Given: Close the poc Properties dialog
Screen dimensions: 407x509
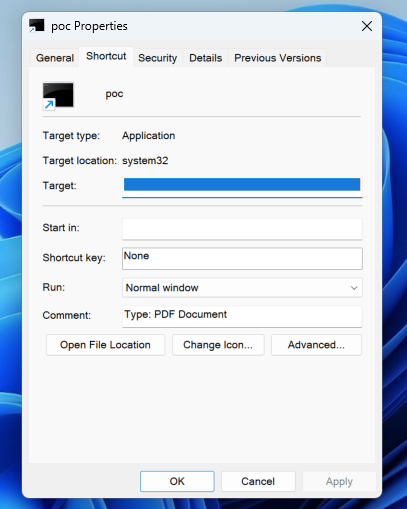Looking at the screenshot, I should coord(367,26).
